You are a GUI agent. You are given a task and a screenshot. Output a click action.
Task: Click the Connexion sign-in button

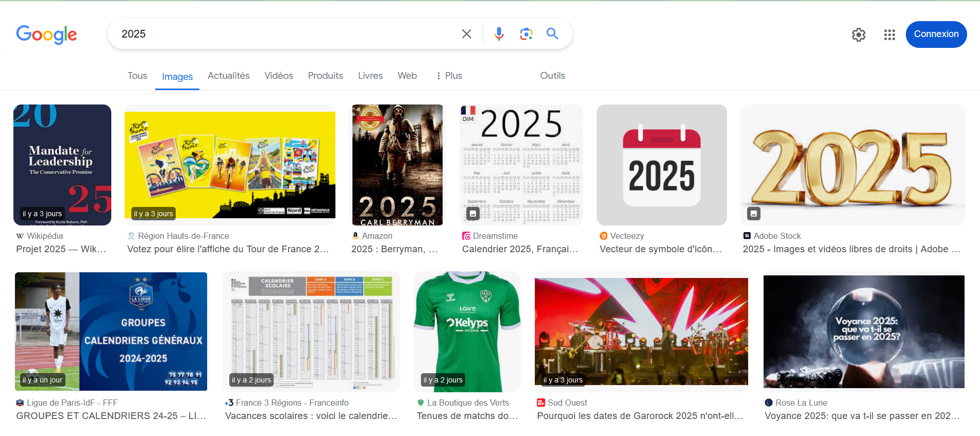click(x=936, y=34)
